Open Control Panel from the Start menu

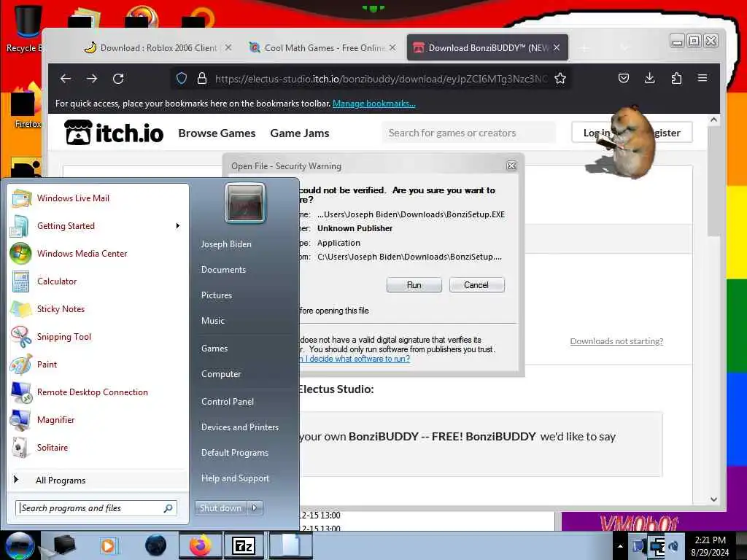tap(228, 402)
